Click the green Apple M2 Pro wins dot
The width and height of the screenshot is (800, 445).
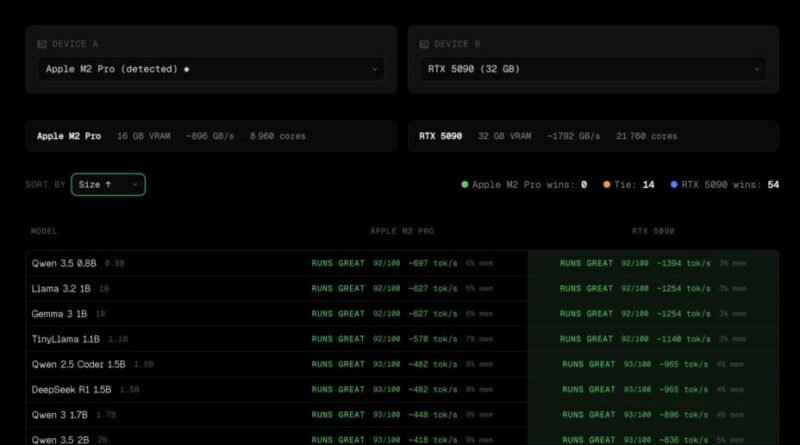click(465, 185)
